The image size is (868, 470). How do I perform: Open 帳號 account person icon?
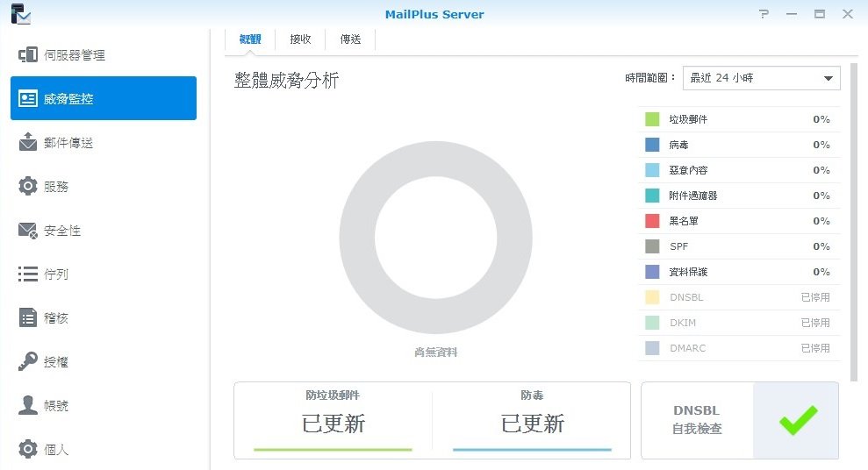[28, 405]
